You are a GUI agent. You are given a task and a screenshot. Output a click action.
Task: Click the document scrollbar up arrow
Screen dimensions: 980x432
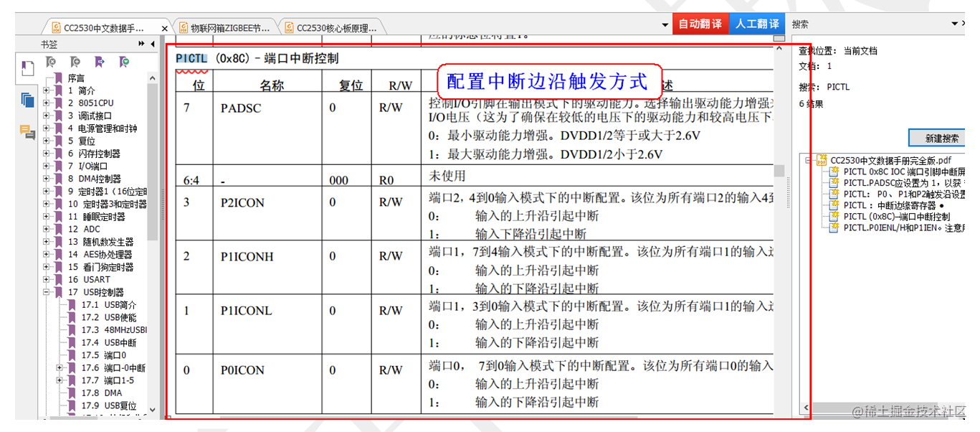[779, 50]
